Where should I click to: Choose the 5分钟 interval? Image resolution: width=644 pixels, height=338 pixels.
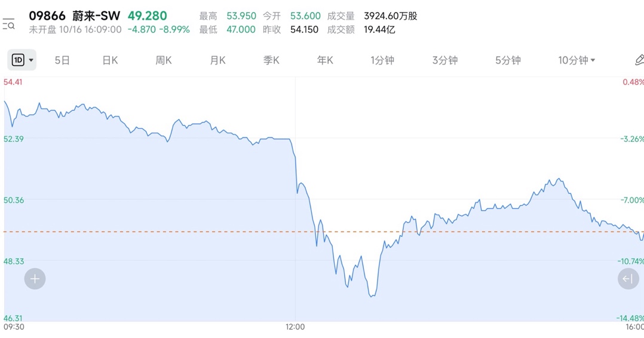tap(508, 60)
